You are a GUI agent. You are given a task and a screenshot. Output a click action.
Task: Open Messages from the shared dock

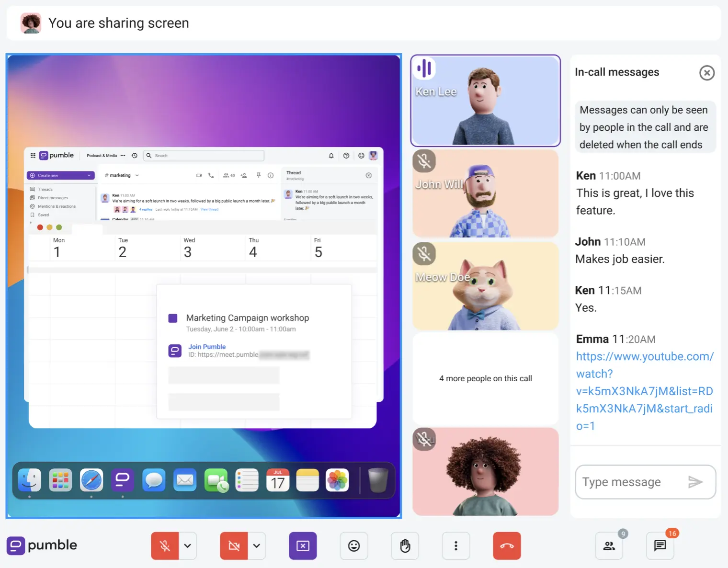[x=154, y=480]
